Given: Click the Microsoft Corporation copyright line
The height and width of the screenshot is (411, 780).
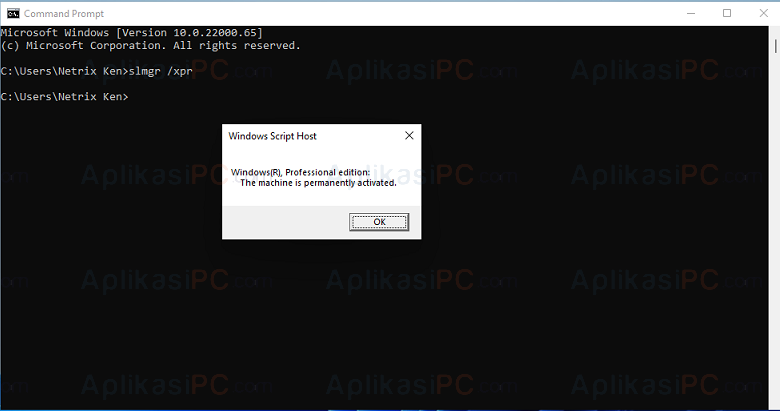Looking at the screenshot, I should coord(151,45).
